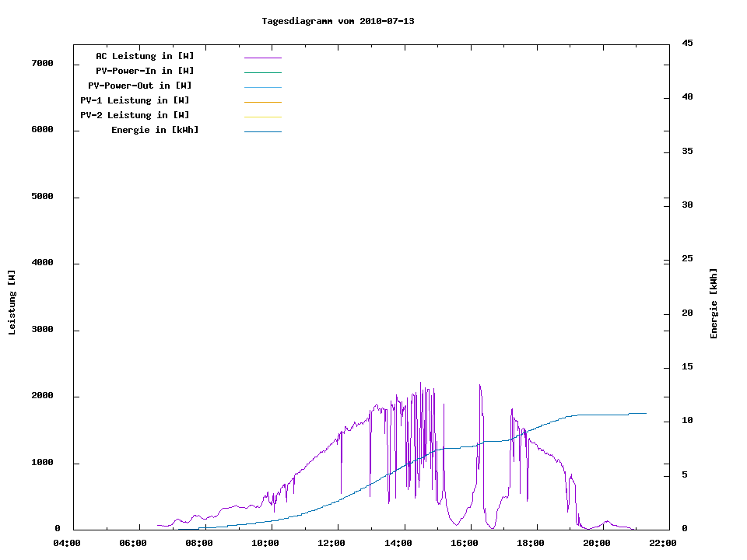Click the purple AC Leistung legend line sample
Viewport: 747px width, 560px height.
(262, 58)
